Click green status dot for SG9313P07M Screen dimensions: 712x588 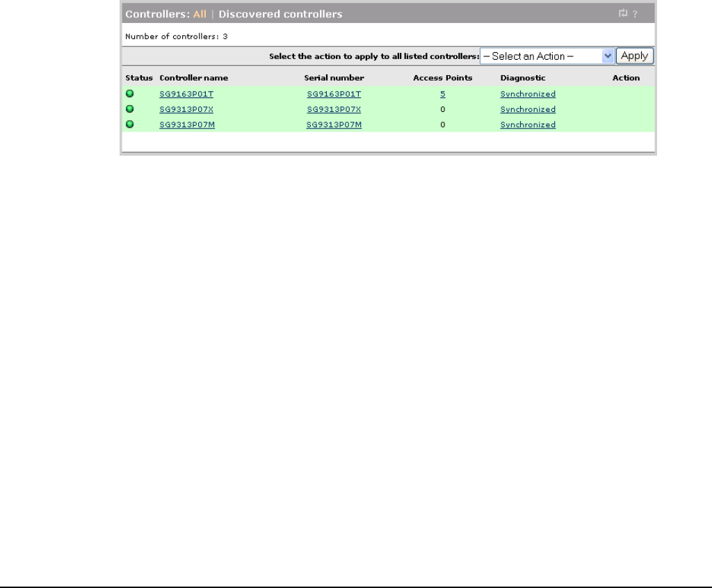point(130,124)
